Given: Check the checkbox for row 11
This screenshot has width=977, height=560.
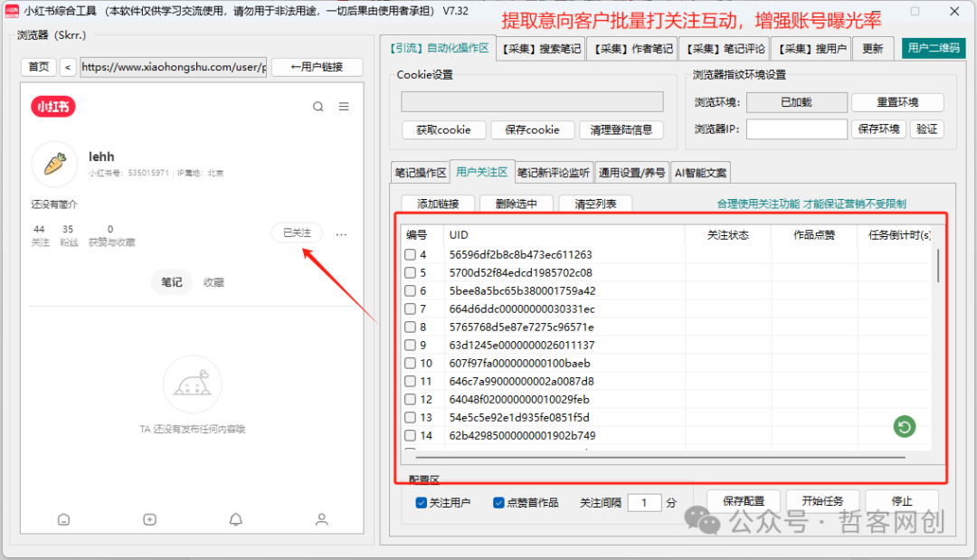Looking at the screenshot, I should (410, 381).
